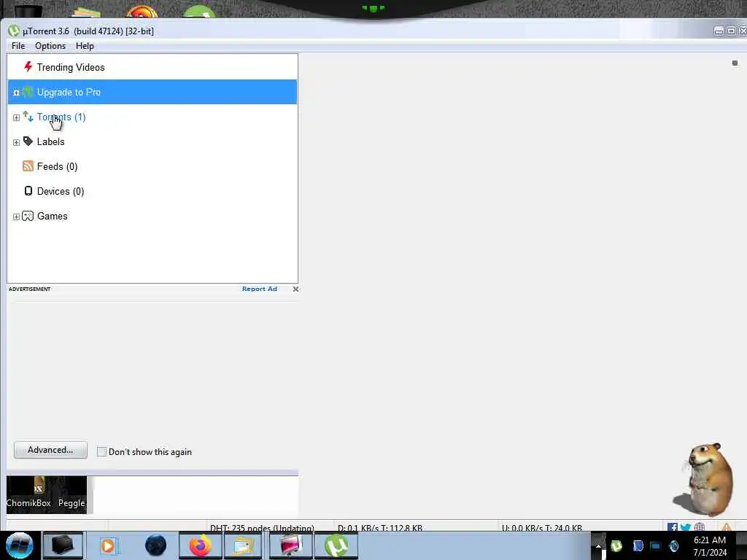This screenshot has width=747, height=560.
Task: Click the flat blue rectangle tray icon
Action: 656,545
